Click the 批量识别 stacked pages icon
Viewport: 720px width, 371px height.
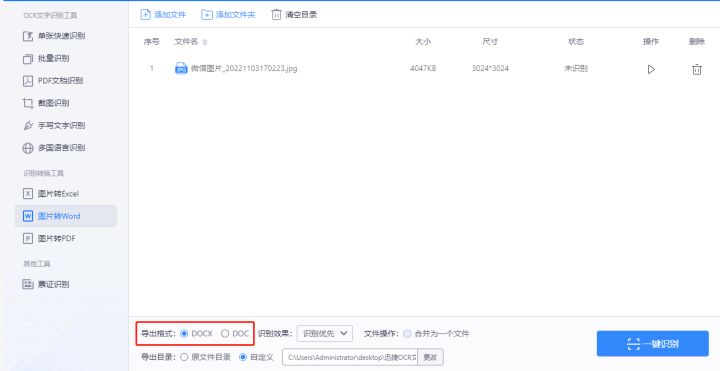(28, 58)
